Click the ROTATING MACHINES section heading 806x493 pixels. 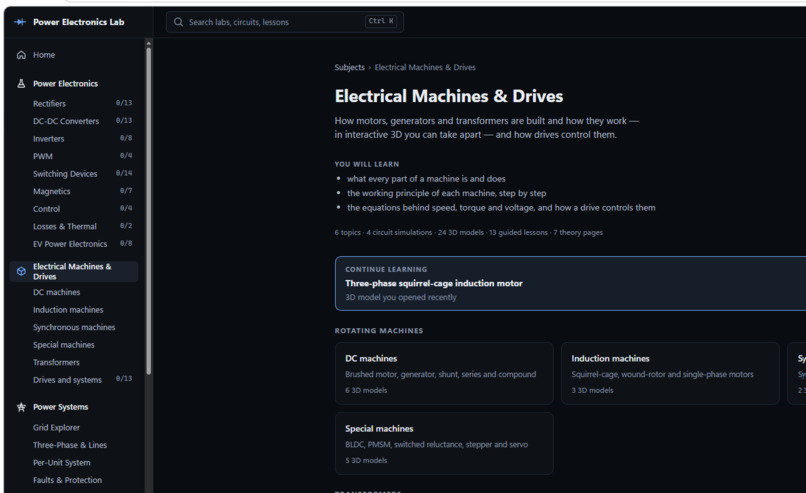(x=379, y=331)
